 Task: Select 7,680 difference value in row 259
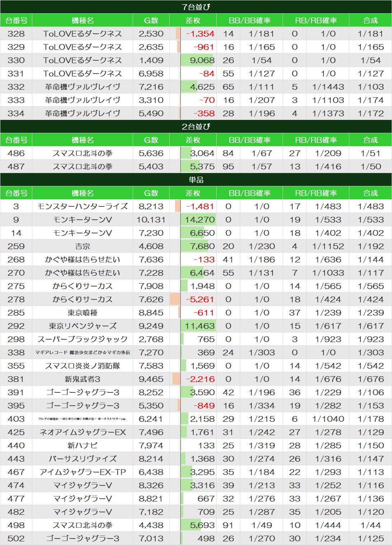coord(202,246)
